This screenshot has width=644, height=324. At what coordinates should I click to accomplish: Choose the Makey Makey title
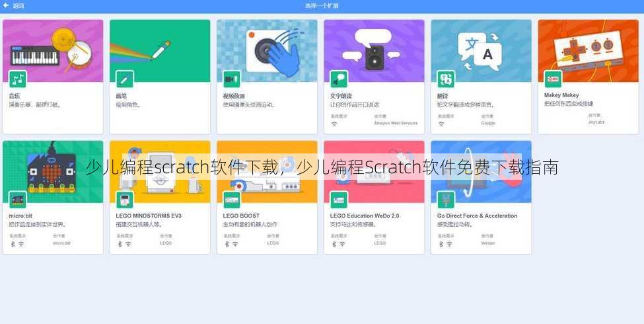point(561,95)
